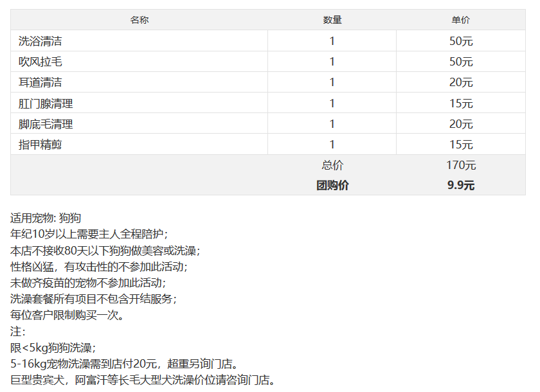The width and height of the screenshot is (540, 392).
Task: Click the bold 团购价 label
Action: click(x=332, y=185)
